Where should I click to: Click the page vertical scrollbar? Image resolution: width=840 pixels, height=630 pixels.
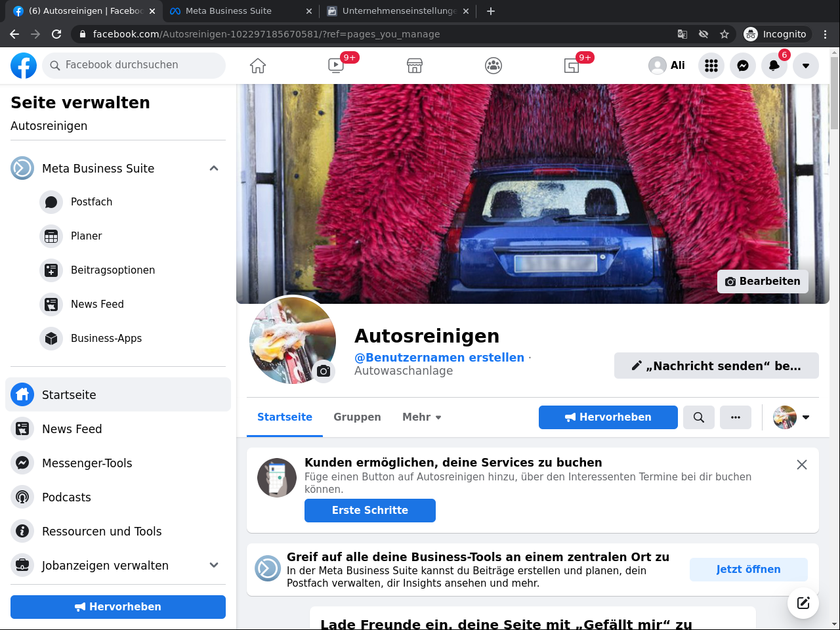point(834,93)
